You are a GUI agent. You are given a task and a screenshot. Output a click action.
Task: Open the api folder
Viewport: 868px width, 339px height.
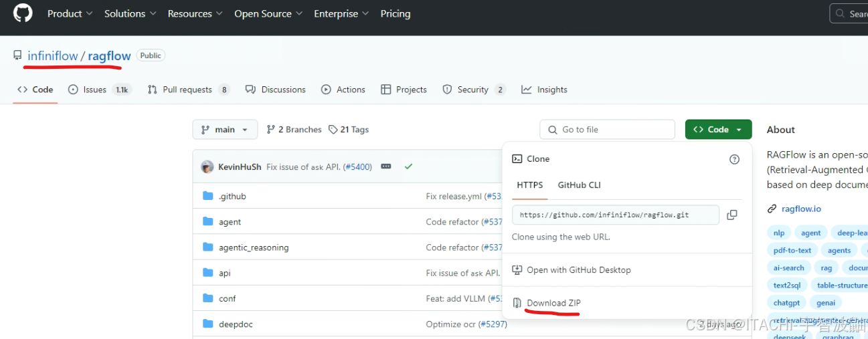coord(225,273)
